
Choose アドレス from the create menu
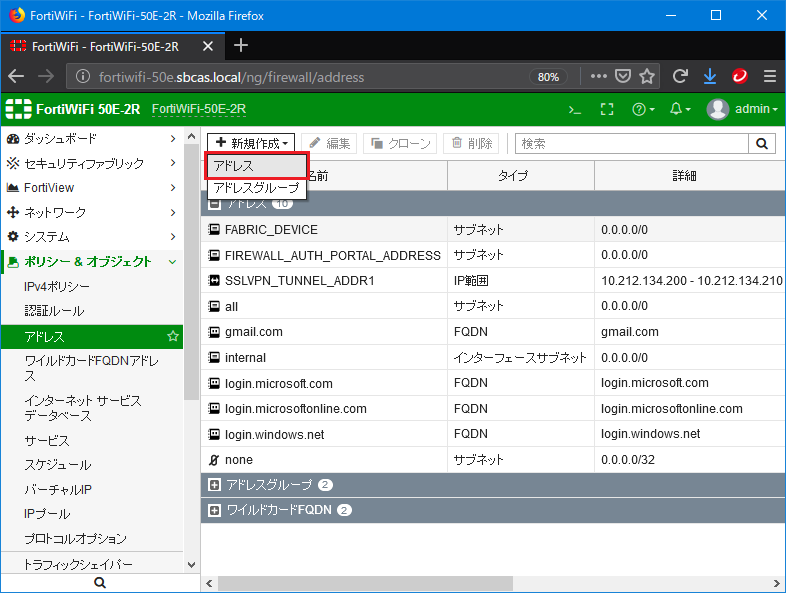[256, 166]
